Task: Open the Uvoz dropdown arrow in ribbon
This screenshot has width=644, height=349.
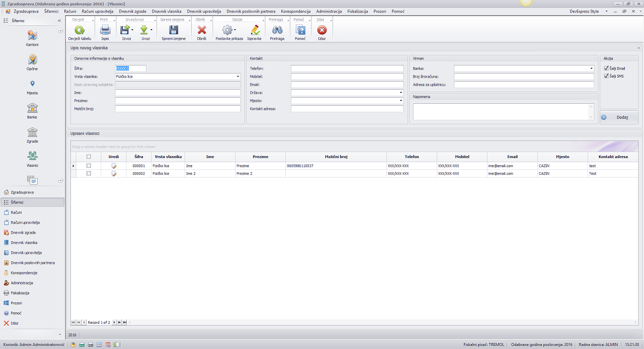Action: 151,30
